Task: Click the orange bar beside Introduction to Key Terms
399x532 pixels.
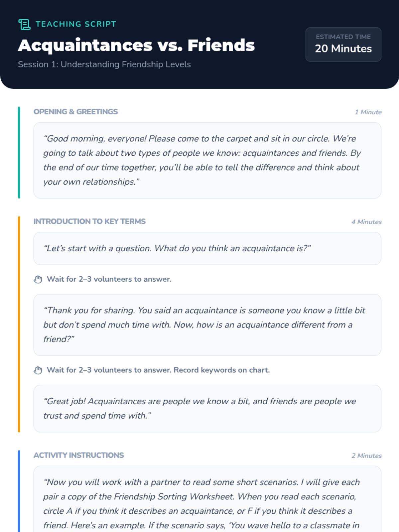Action: point(19,324)
